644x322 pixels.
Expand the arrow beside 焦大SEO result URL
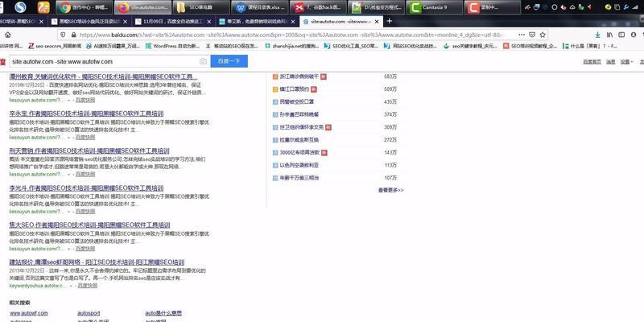point(68,249)
